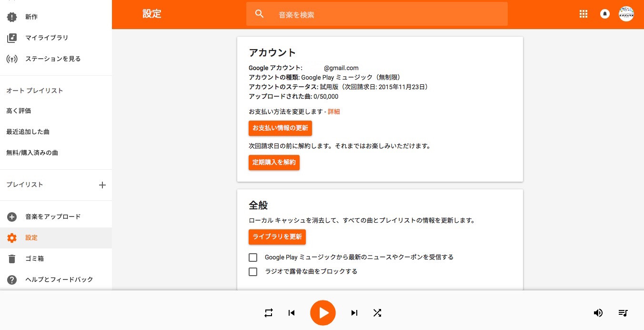The width and height of the screenshot is (644, 330).
Task: Check block explicit radio songs option
Action: (x=253, y=272)
